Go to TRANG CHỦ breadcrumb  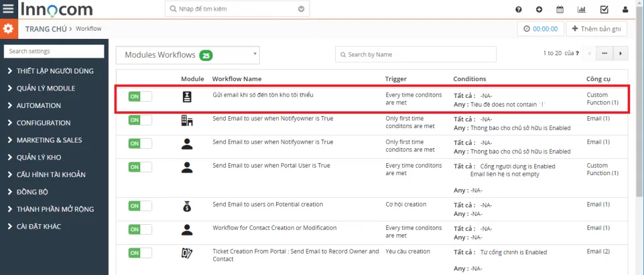[x=47, y=29]
